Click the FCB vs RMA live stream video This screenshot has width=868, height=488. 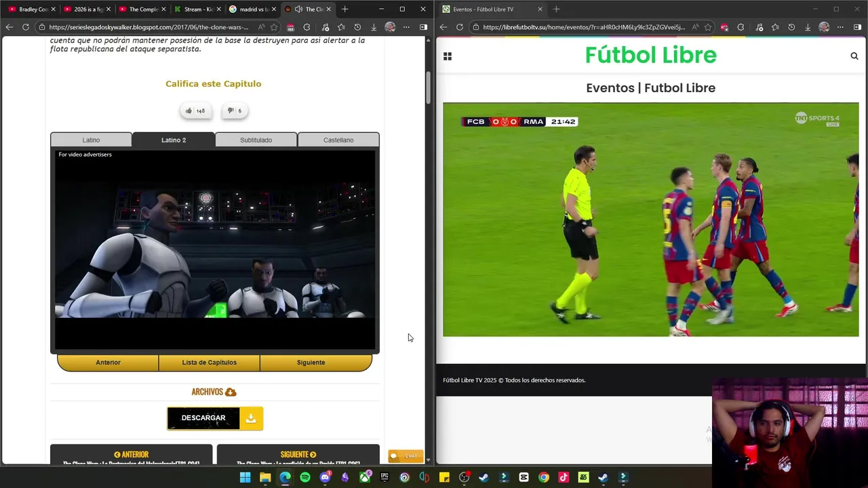pos(650,220)
